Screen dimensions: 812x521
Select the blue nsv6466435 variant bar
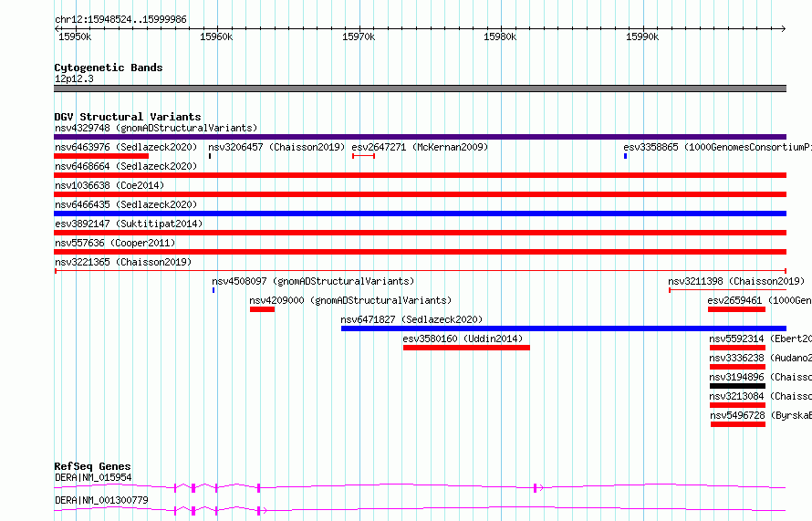420,214
